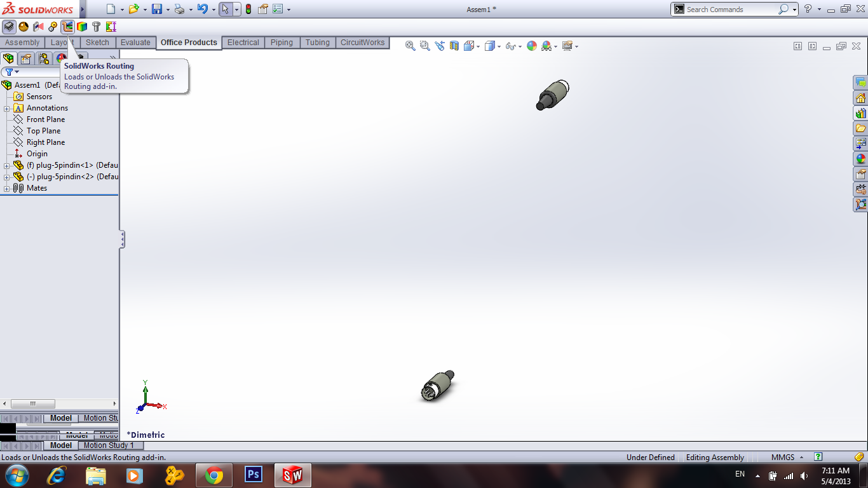Open Google Chrome from the taskbar
Viewport: 868px width, 488px height.
(x=214, y=475)
